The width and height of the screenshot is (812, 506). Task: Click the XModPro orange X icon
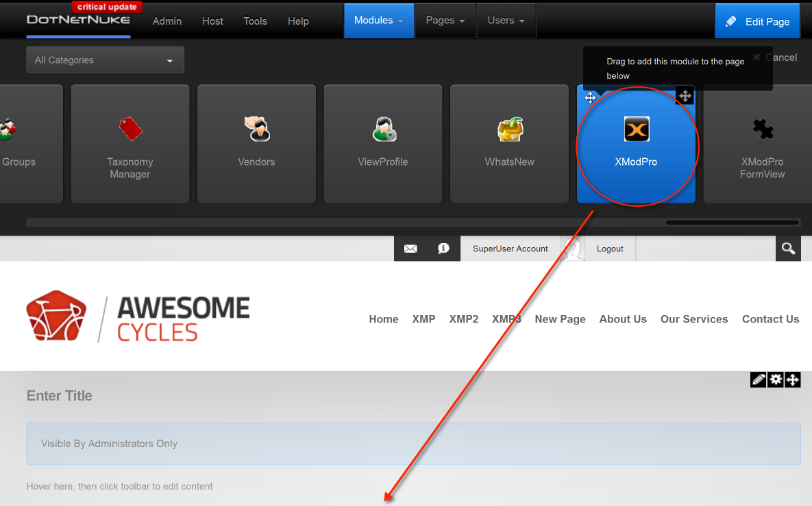click(x=637, y=129)
